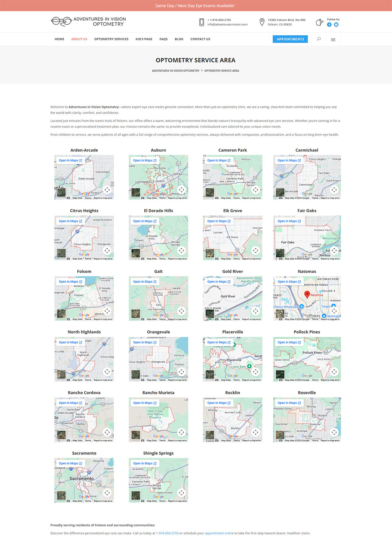Open the hamburger menu icon in navigation
This screenshot has height=536, width=392.
point(333,39)
